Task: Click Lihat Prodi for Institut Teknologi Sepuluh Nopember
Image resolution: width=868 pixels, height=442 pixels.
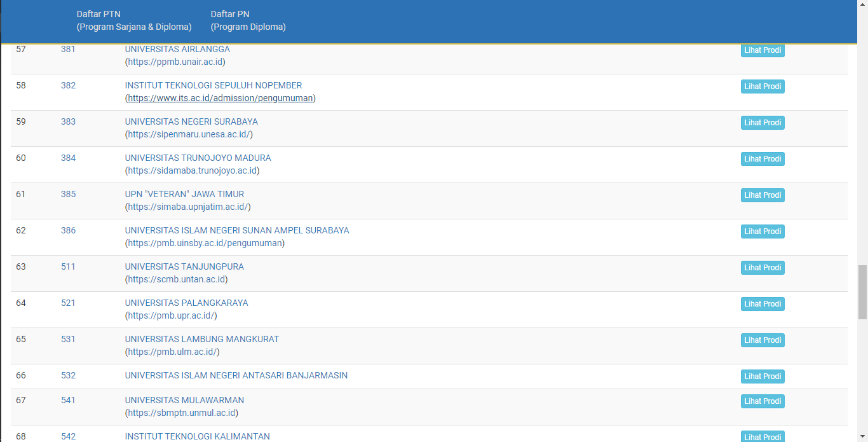Action: tap(763, 86)
